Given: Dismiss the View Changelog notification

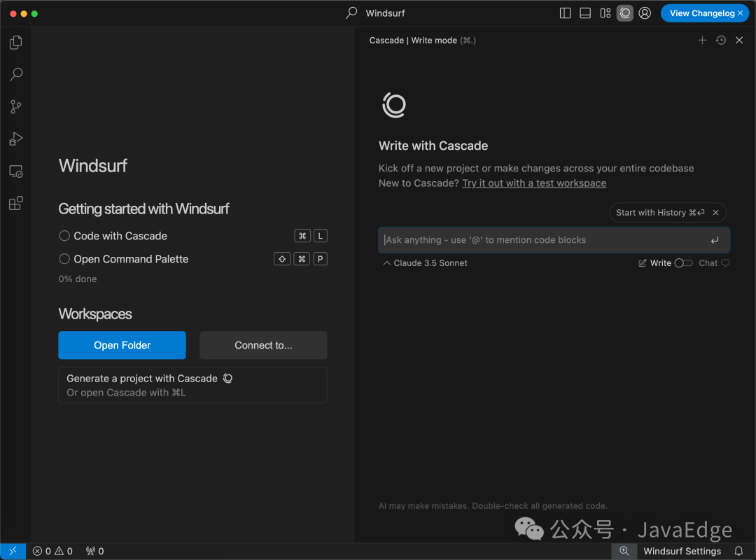Looking at the screenshot, I should tap(740, 13).
